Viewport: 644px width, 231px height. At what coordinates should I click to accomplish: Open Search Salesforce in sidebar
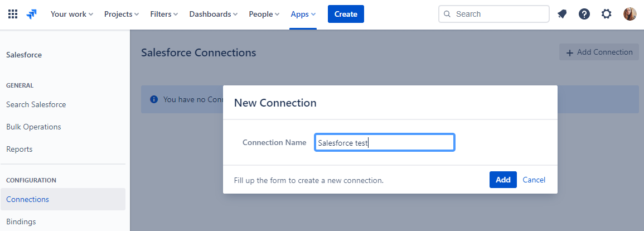36,104
